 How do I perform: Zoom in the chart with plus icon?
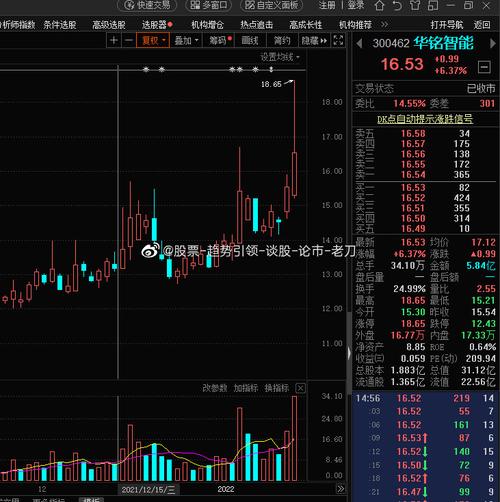pyautogui.click(x=114, y=41)
